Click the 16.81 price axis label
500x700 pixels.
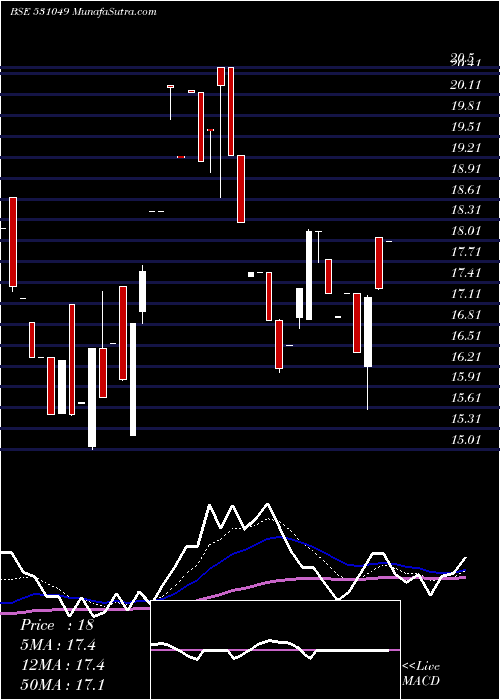point(466,315)
